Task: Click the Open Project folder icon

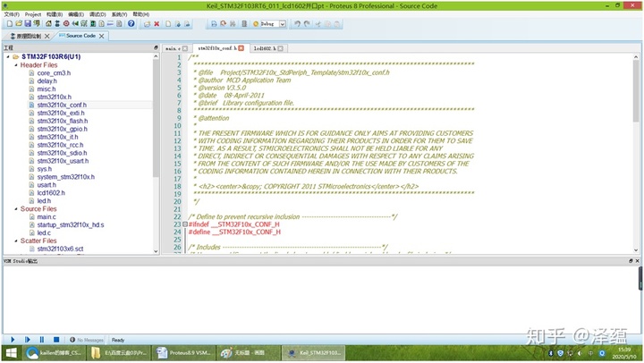Action: [x=19, y=24]
